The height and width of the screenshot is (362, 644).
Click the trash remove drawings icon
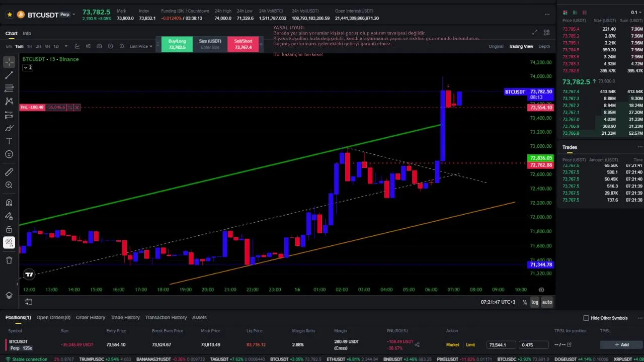[x=9, y=260]
